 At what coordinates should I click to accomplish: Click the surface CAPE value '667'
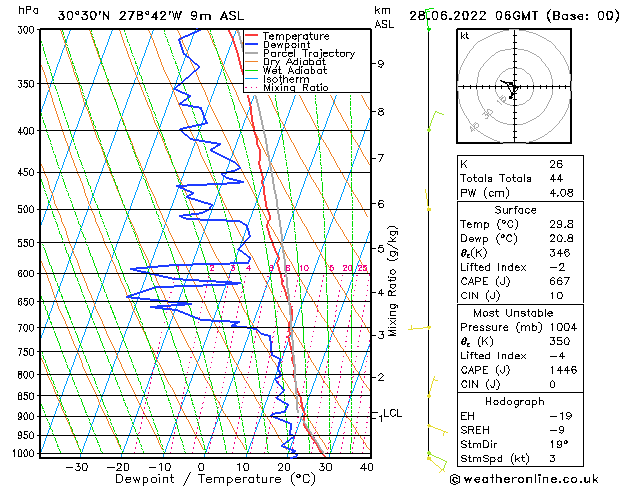pyautogui.click(x=560, y=281)
